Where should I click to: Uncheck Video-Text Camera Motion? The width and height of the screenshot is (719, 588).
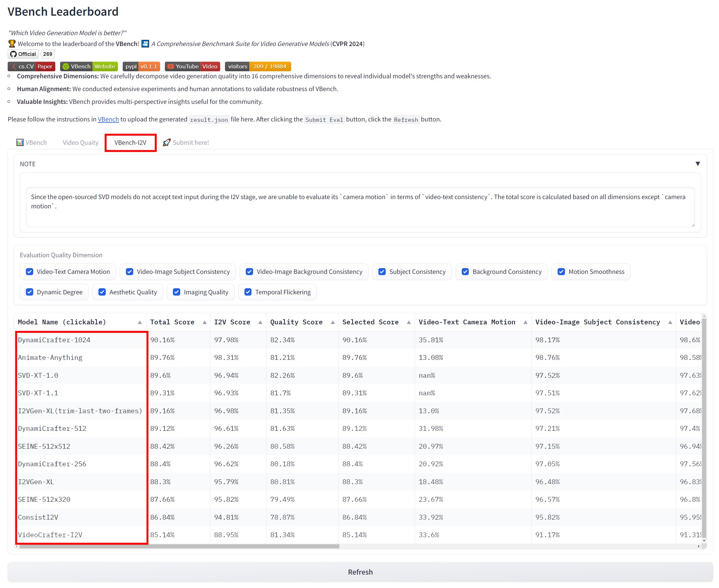click(29, 272)
